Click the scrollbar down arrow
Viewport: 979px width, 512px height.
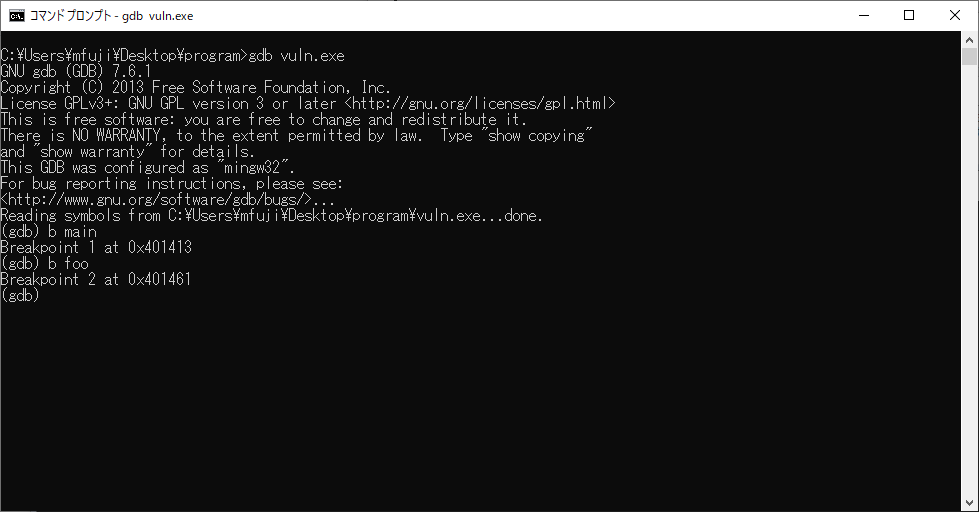click(970, 502)
